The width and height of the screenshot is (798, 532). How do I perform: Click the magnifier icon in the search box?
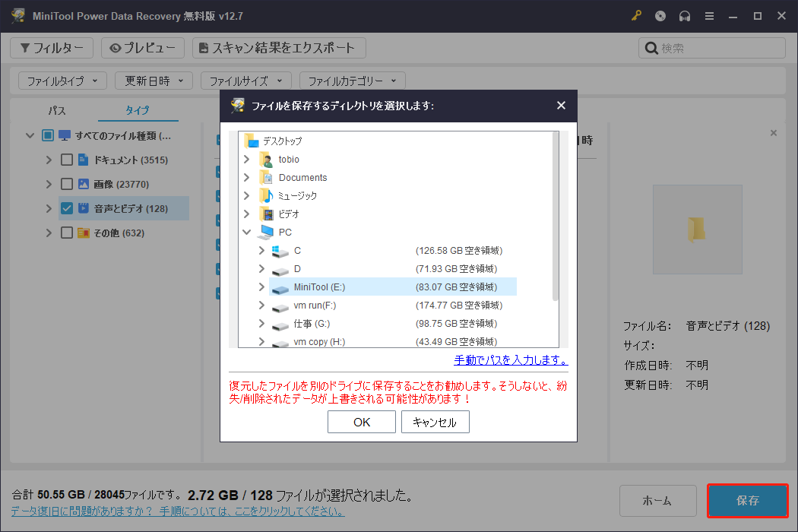651,47
